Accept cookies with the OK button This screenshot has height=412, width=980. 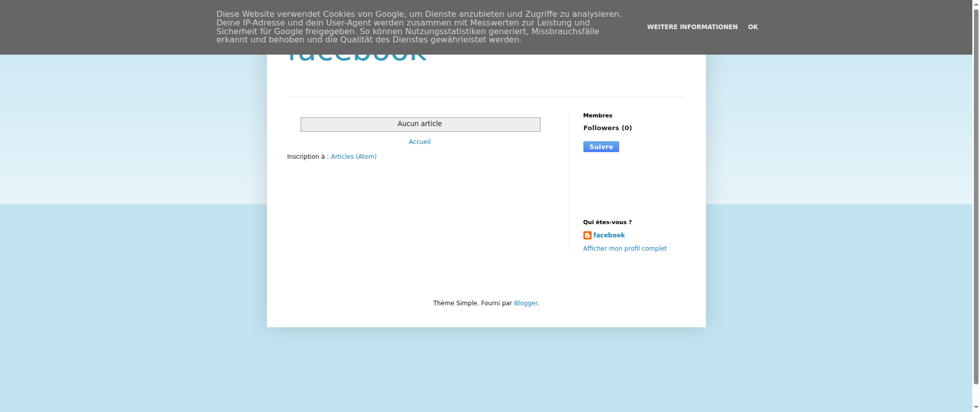click(753, 27)
